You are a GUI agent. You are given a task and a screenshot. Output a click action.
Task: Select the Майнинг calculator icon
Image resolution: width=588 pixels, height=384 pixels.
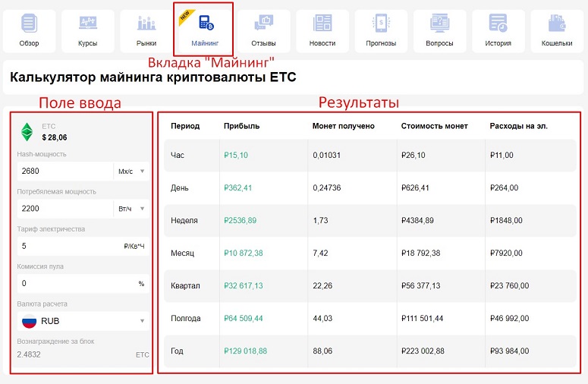pyautogui.click(x=206, y=23)
